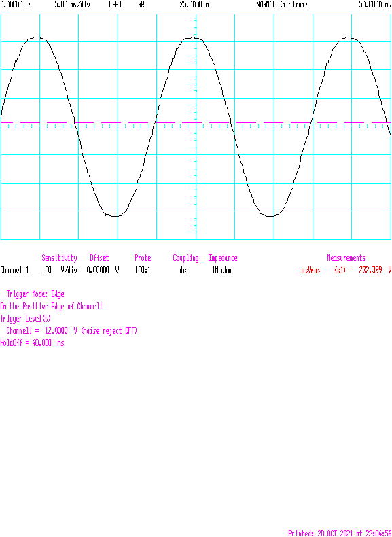The image size is (392, 537).
Task: Click the Trigger Mode: Edge text
Action: (35, 294)
